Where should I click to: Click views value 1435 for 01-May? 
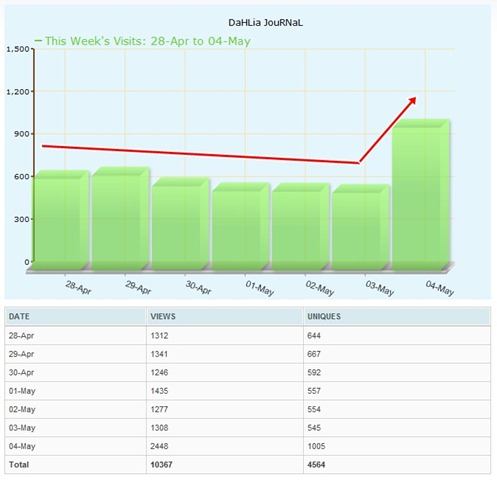coord(159,391)
